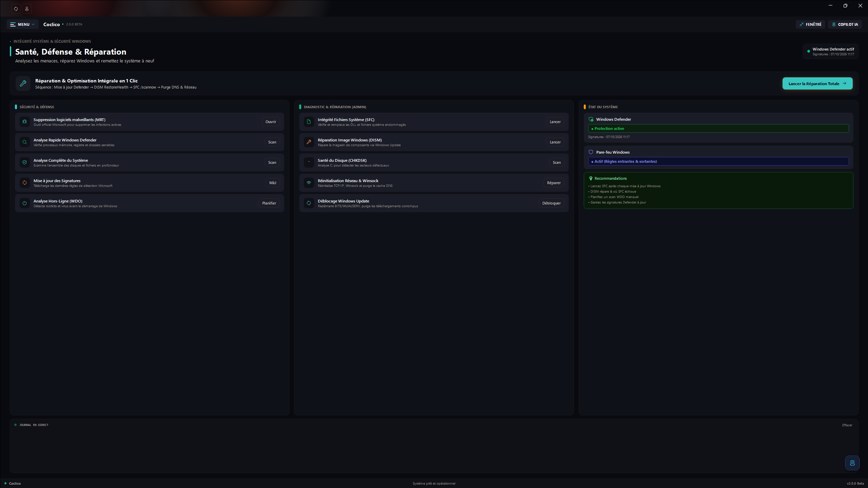This screenshot has height=488, width=868.
Task: Click the bug icon for Suppression logiciels malveillants
Action: [x=24, y=122]
